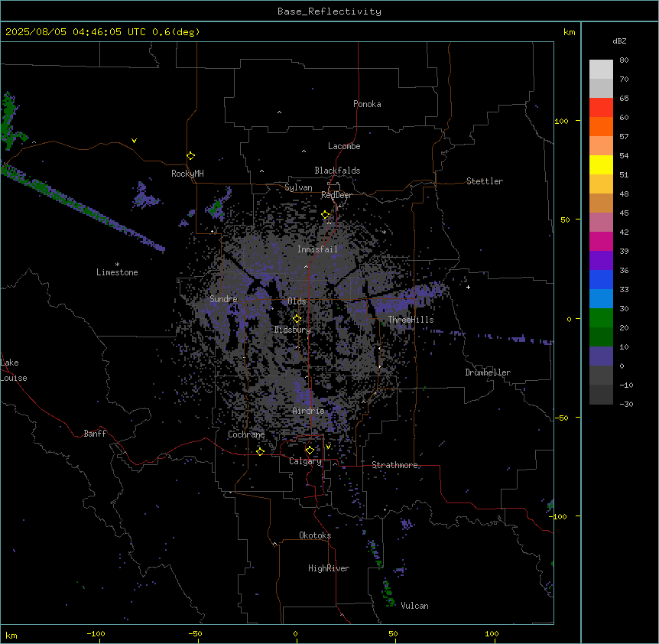Select the green 30 dBZ legend swatch
The width and height of the screenshot is (659, 644).
[x=601, y=318]
